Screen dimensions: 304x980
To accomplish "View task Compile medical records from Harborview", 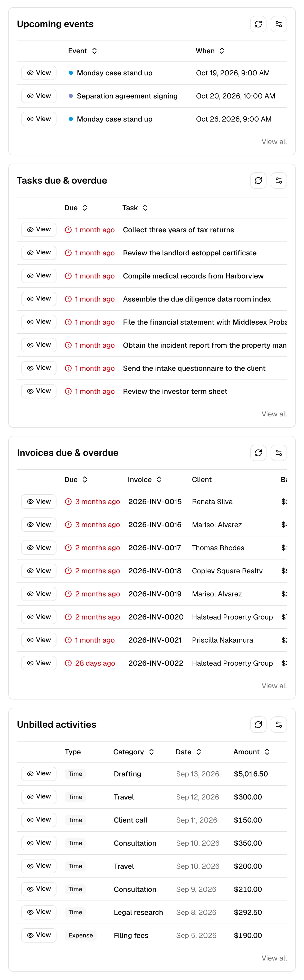I will click(39, 275).
